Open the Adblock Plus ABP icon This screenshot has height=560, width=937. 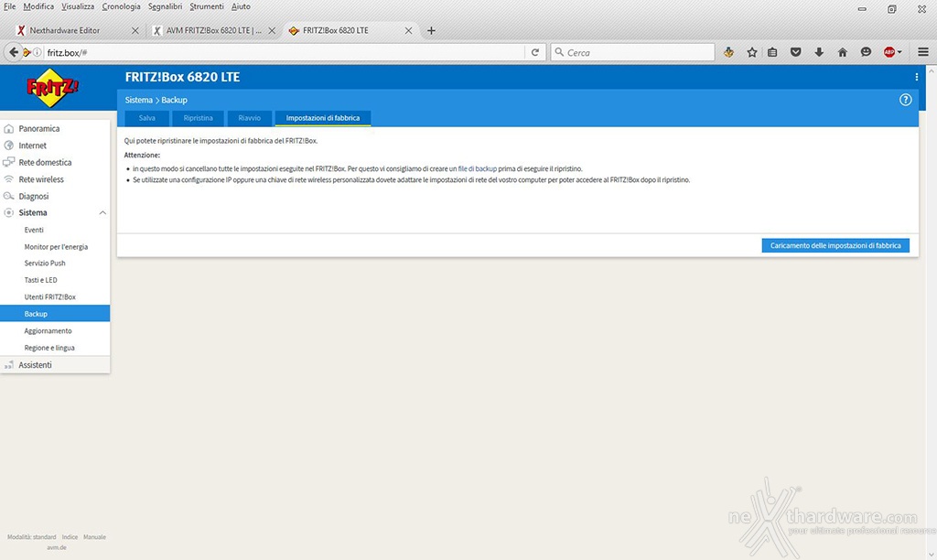pyautogui.click(x=889, y=52)
